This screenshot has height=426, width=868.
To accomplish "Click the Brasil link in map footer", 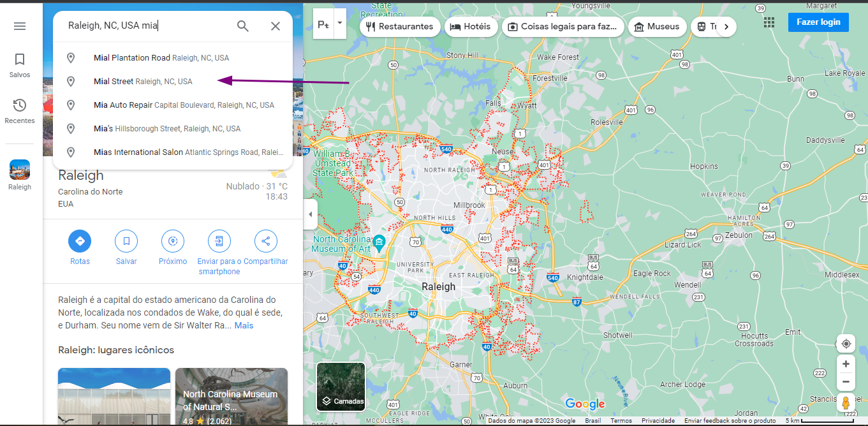I will click(x=593, y=421).
